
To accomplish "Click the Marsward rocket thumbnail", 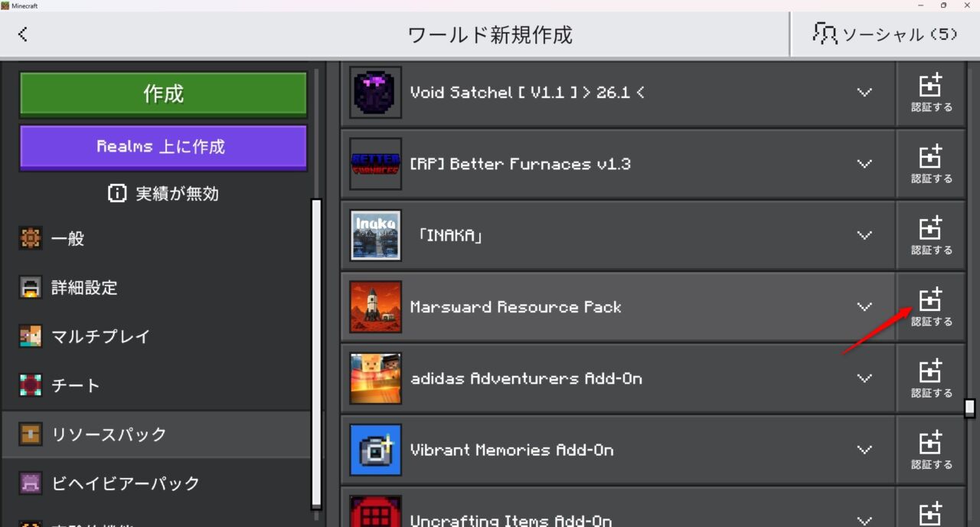I will (376, 306).
